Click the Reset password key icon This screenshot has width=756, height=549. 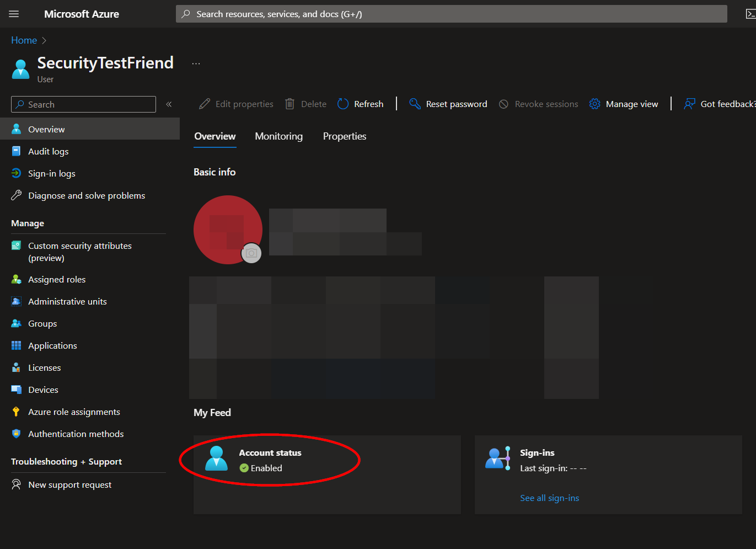[415, 104]
